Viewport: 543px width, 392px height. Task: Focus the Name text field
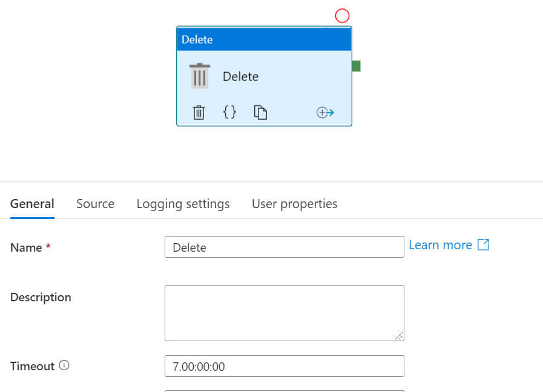(284, 247)
